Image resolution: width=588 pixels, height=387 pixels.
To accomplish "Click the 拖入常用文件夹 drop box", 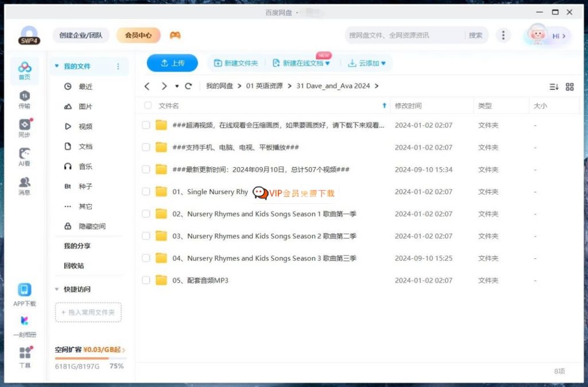I will (x=88, y=312).
